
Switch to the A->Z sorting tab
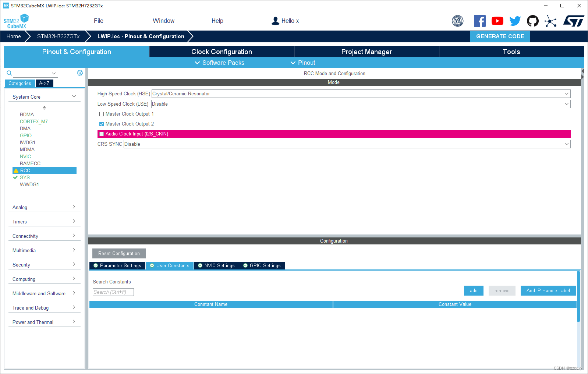[45, 84]
